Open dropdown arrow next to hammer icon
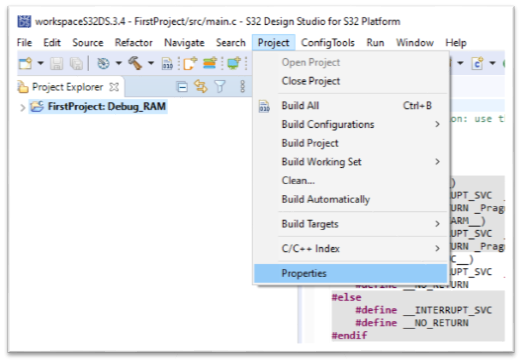The width and height of the screenshot is (522, 363). click(151, 63)
